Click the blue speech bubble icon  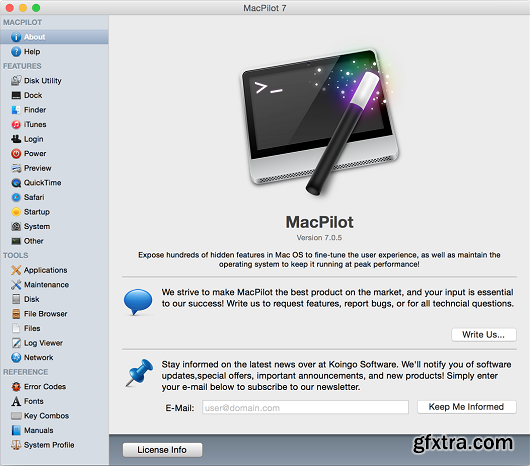pyautogui.click(x=138, y=301)
